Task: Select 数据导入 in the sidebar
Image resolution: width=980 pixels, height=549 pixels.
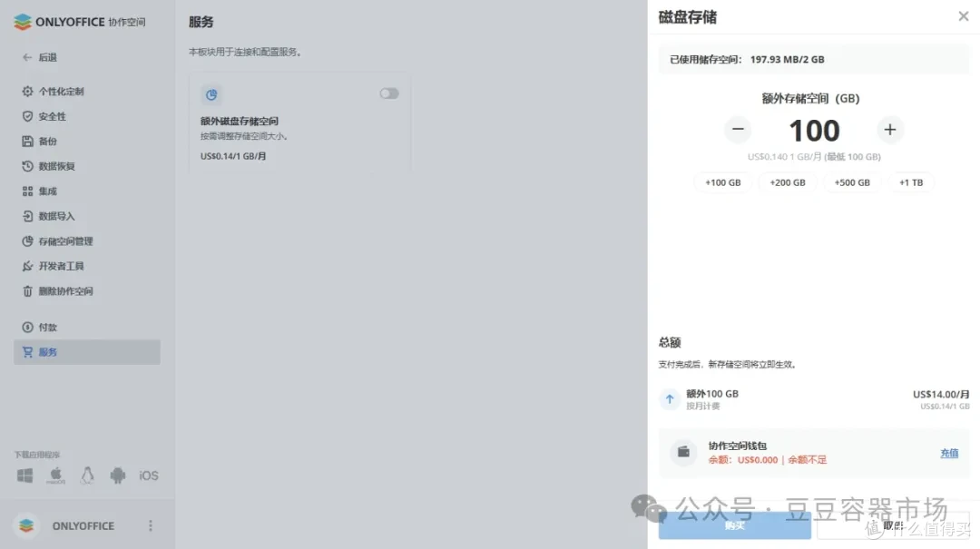Action: point(56,216)
